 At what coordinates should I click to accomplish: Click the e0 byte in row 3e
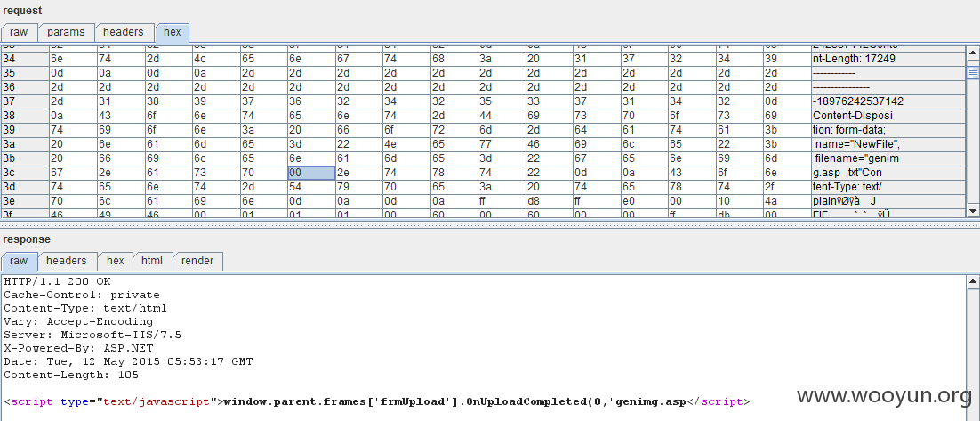(645, 201)
